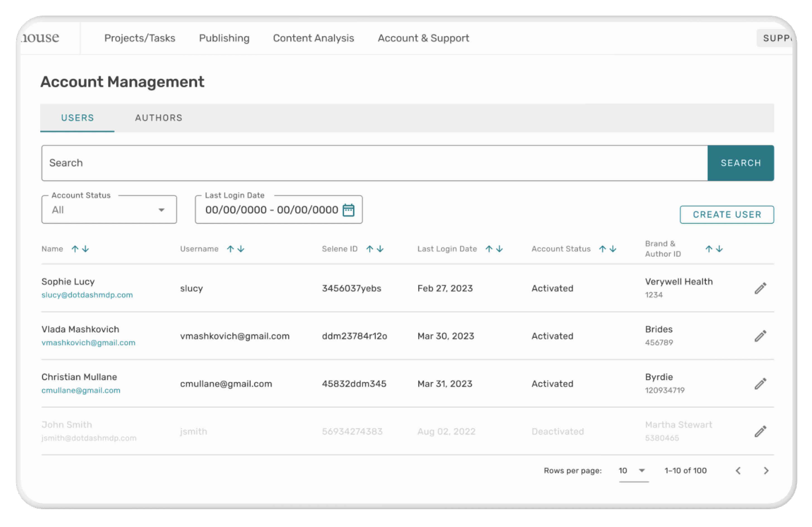Go to previous page of users
The width and height of the screenshot is (812, 527).
point(738,471)
